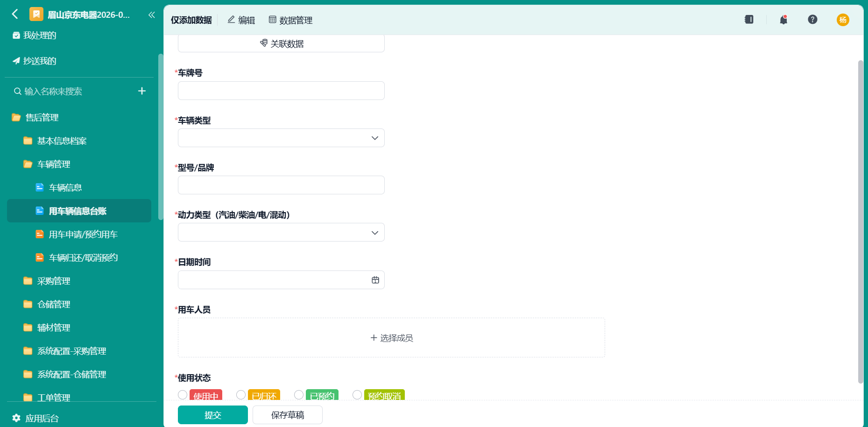
Task: Click the 仓储管理 folder icon
Action: tap(28, 304)
